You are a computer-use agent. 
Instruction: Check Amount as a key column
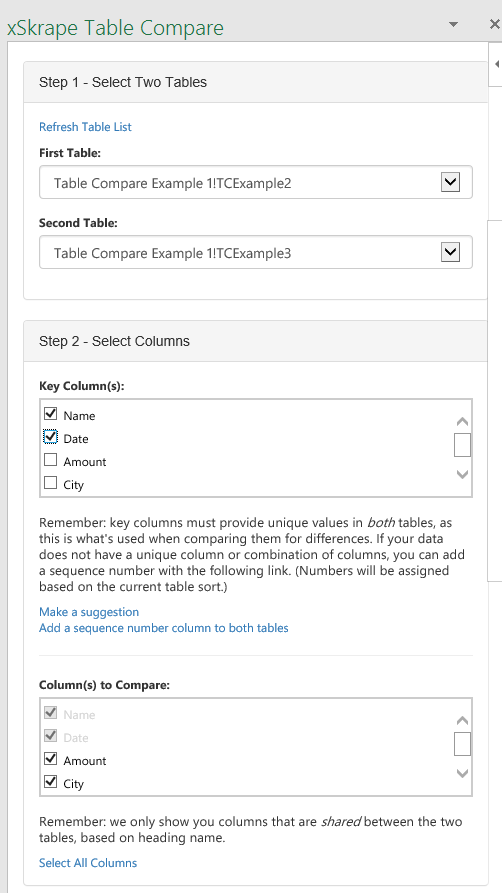click(x=51, y=460)
